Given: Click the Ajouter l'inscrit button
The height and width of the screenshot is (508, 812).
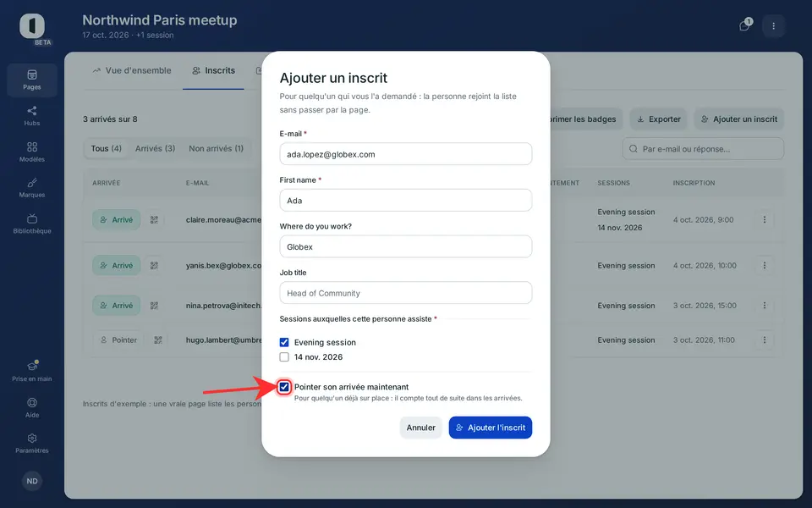Looking at the screenshot, I should 491,428.
